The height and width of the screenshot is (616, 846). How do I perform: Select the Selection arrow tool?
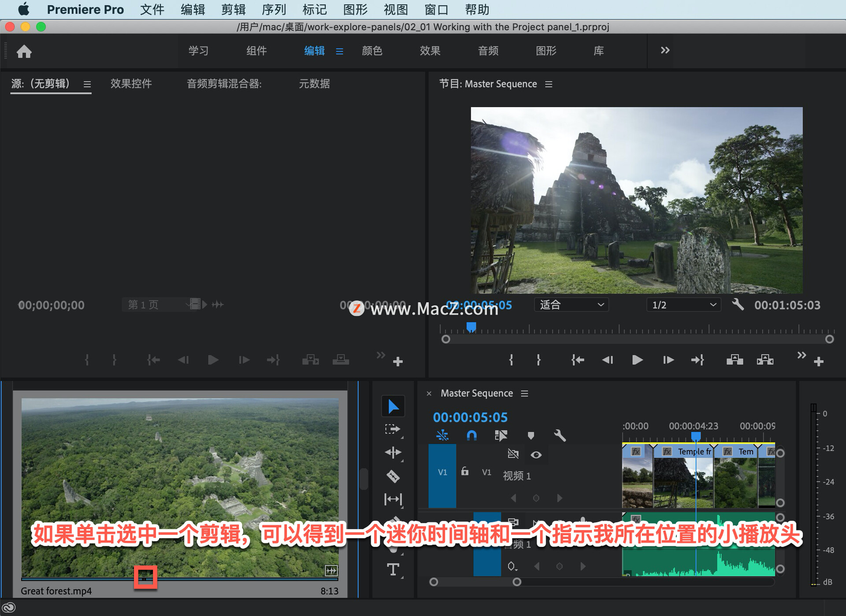coord(393,406)
